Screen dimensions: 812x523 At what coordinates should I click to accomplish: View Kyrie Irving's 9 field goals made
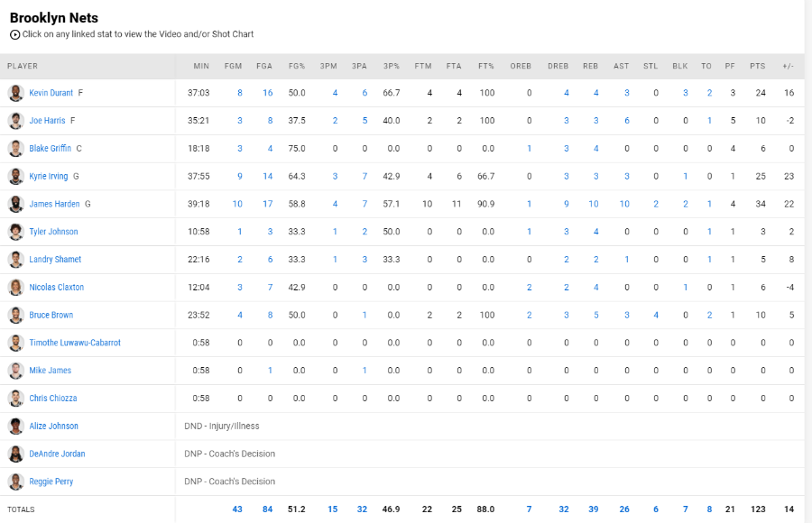click(x=240, y=177)
